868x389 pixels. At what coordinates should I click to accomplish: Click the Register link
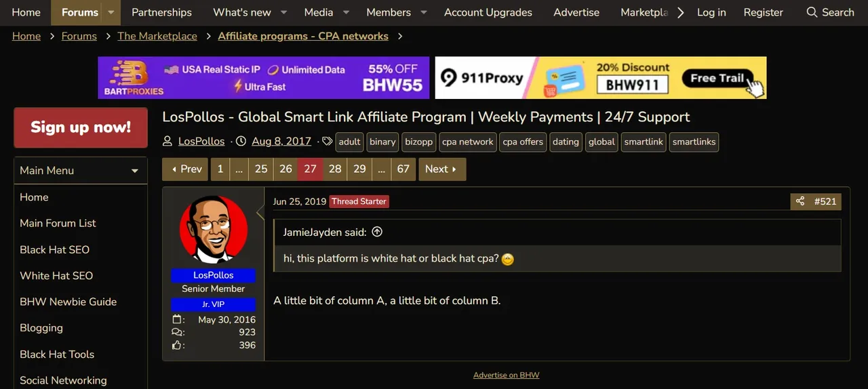click(x=763, y=12)
